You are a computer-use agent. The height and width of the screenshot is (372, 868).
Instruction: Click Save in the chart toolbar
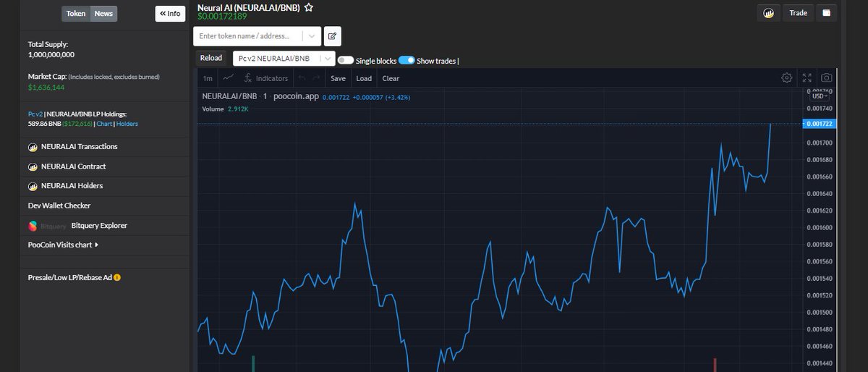338,78
